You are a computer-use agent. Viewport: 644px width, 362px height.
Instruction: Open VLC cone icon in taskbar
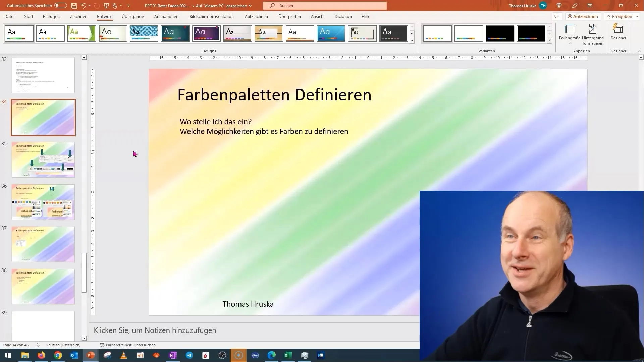[123, 355]
